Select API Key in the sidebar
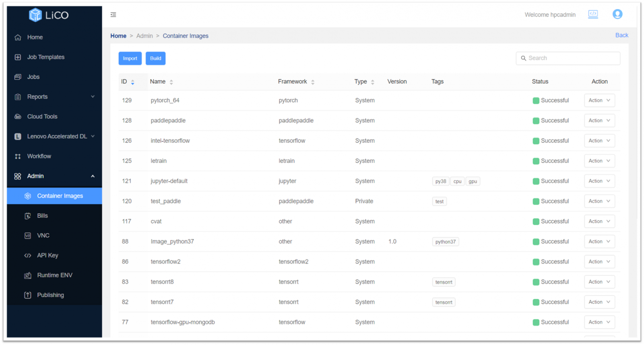The width and height of the screenshot is (644, 345). click(47, 255)
